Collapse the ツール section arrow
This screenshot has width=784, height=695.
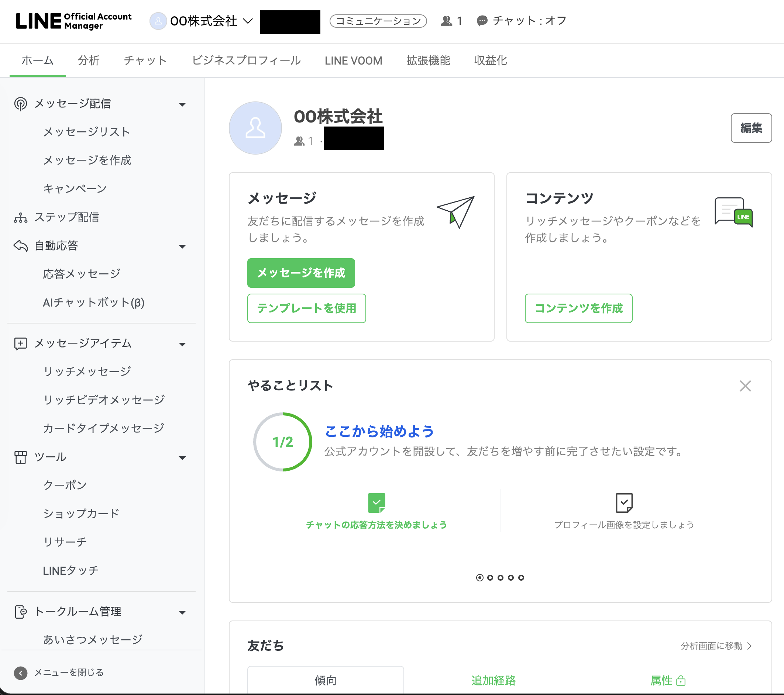[183, 458]
